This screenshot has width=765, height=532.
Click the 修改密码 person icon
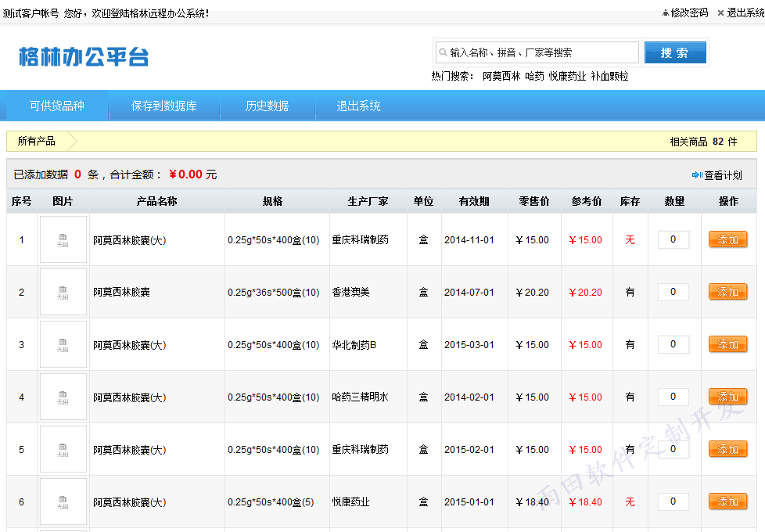(x=666, y=13)
